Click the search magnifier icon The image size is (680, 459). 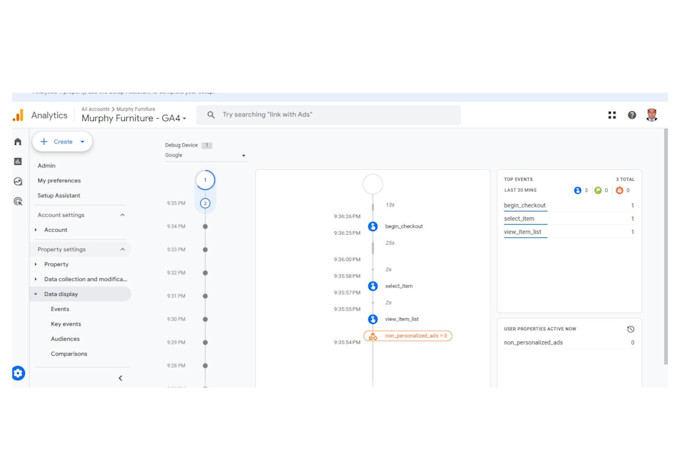pos(211,115)
